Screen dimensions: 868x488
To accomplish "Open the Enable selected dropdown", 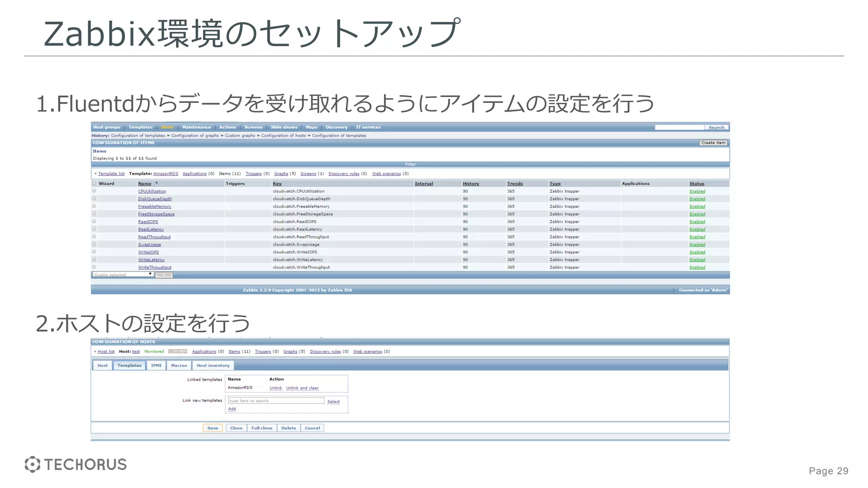I will [x=123, y=275].
